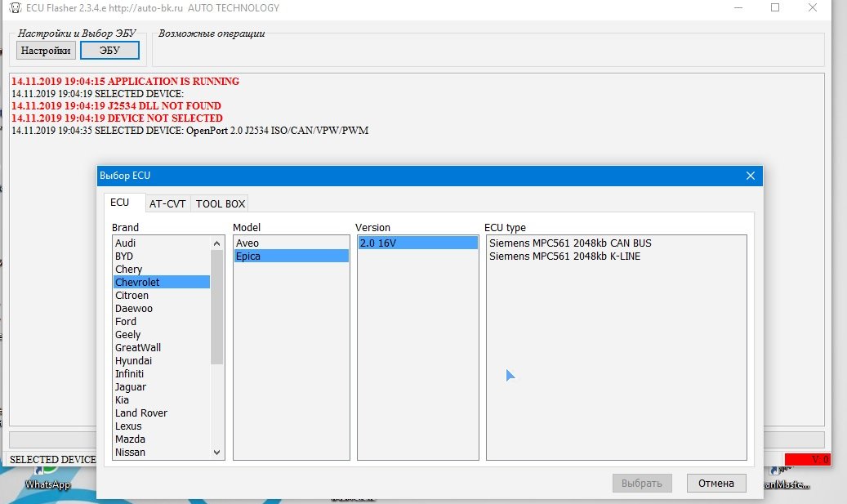847x504 pixels.
Task: Select Audi in Brand list
Action: click(x=162, y=243)
